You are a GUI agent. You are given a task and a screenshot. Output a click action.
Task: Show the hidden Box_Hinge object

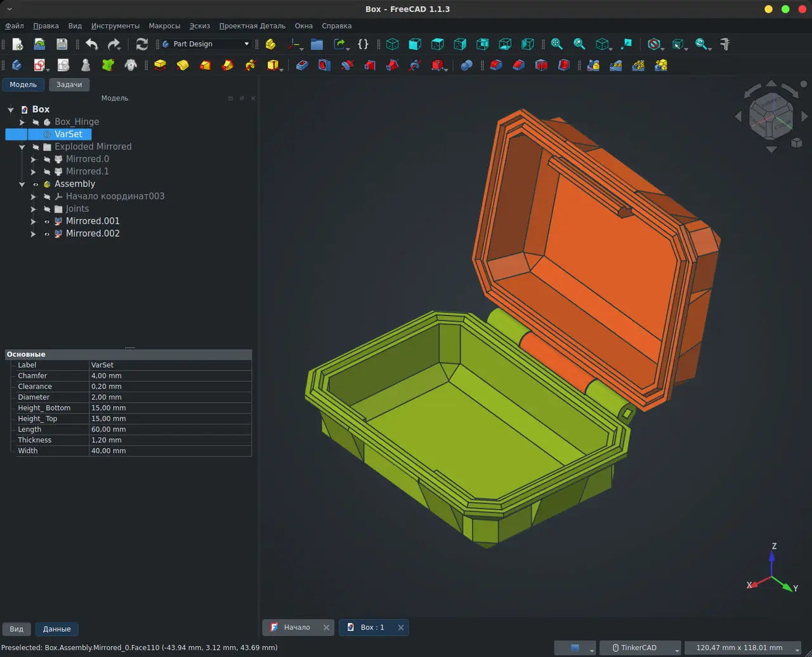tap(36, 122)
